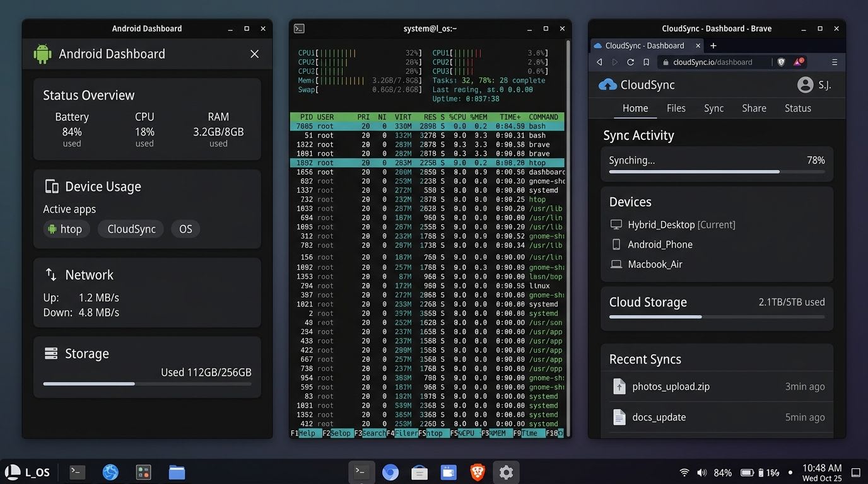Open the globe browser icon on taskbar

[110, 472]
